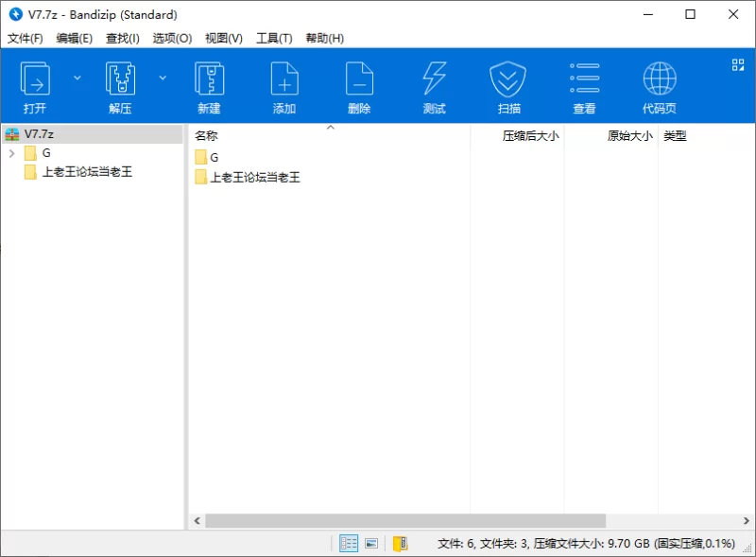Select 上老王论坛当老王 in the left tree

pos(78,172)
